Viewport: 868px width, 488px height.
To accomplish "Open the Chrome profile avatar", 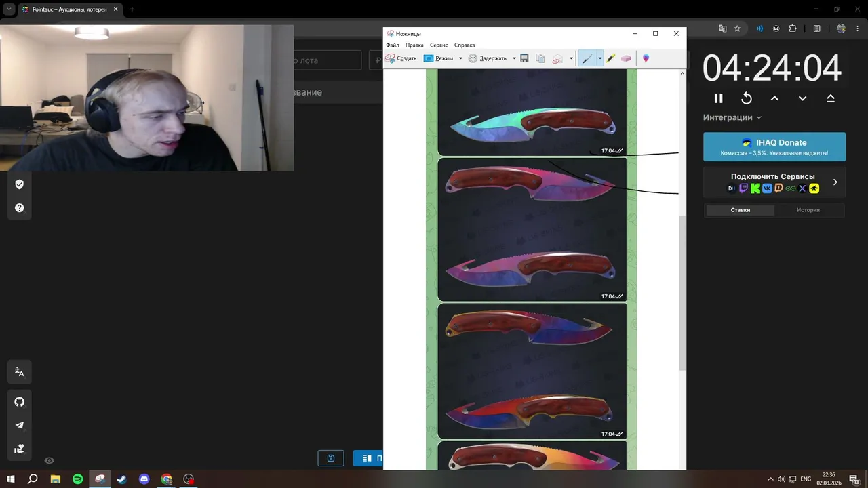I will point(842,28).
